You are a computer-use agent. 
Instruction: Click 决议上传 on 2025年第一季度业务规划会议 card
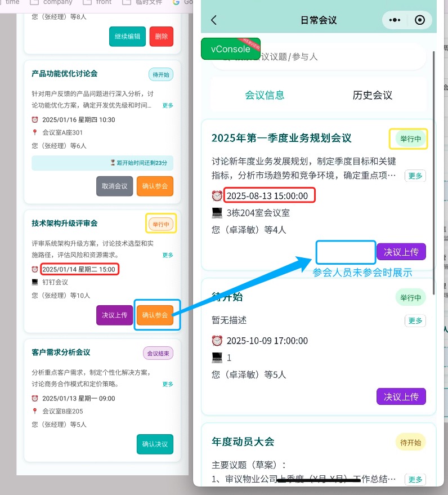coord(401,252)
